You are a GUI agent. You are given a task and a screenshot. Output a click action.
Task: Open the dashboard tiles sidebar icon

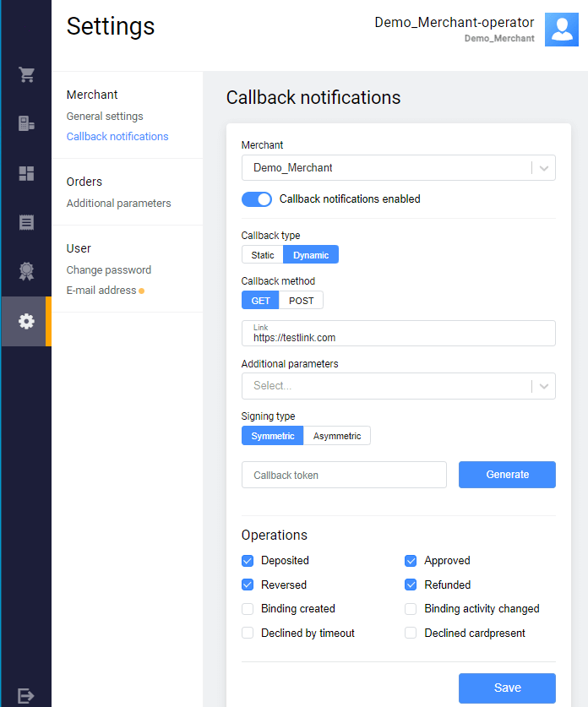coord(26,173)
